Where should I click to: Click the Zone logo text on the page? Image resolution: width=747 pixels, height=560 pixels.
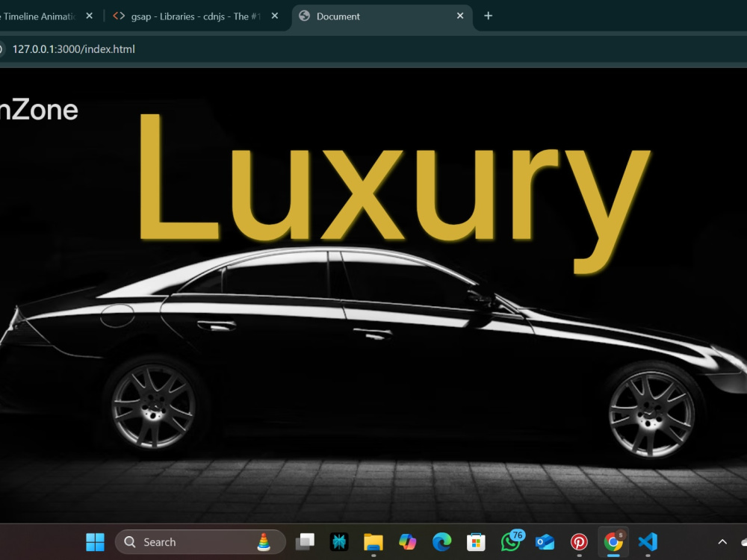click(x=39, y=110)
